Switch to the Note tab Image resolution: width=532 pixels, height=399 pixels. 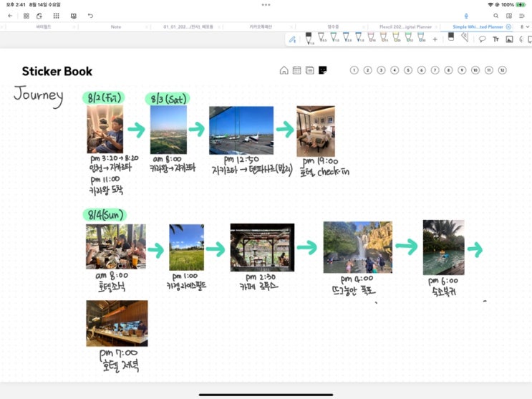[x=116, y=27]
